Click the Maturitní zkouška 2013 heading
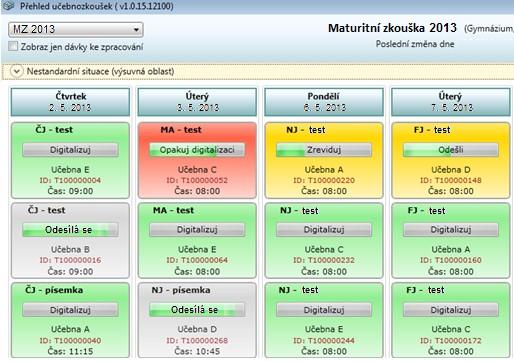The height and width of the screenshot is (362, 514). coord(392,28)
